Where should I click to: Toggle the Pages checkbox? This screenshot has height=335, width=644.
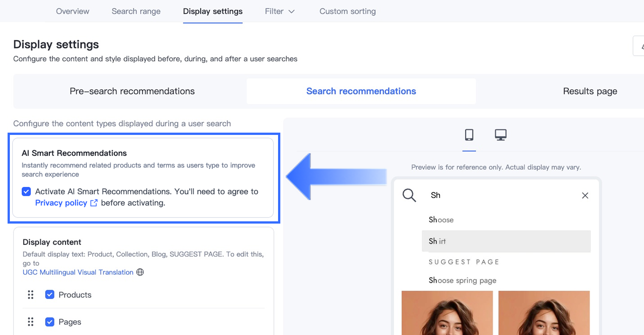pyautogui.click(x=50, y=322)
